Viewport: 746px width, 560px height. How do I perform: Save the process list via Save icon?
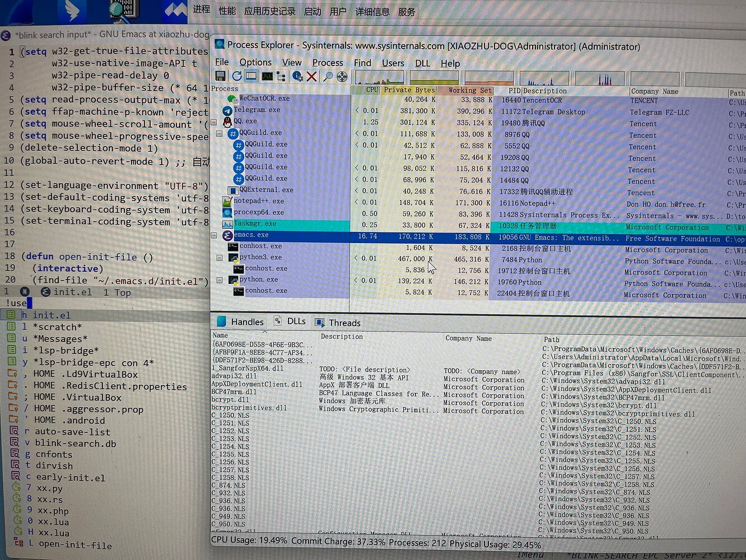220,77
